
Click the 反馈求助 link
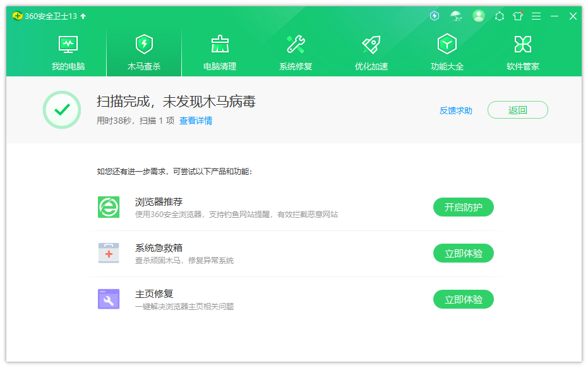[x=456, y=110]
